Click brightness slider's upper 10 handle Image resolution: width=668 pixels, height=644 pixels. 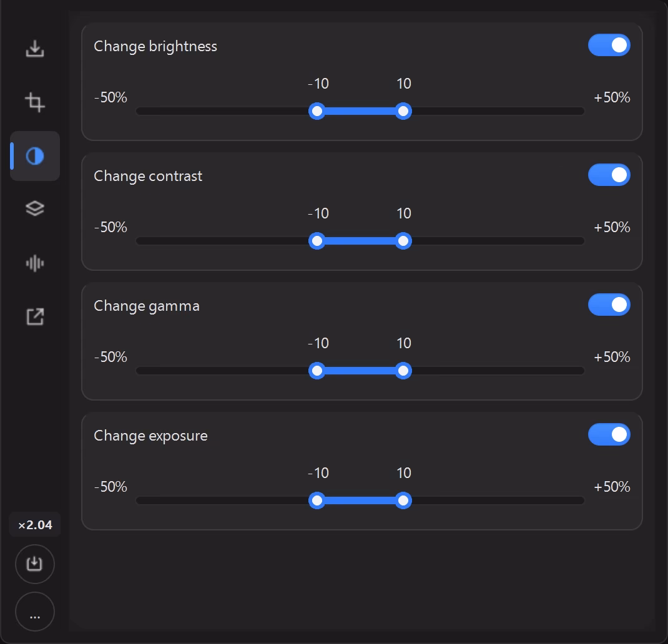tap(403, 111)
